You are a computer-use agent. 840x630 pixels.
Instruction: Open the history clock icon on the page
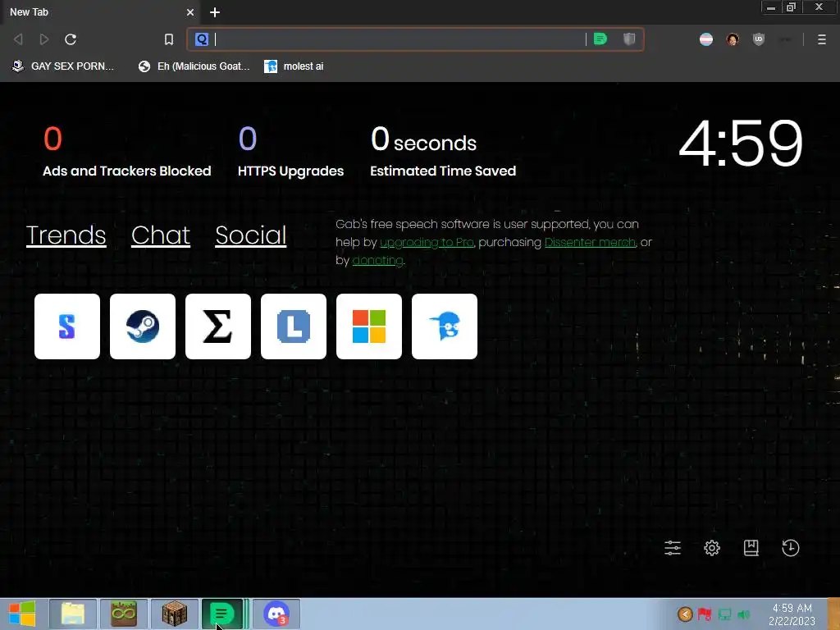791,548
